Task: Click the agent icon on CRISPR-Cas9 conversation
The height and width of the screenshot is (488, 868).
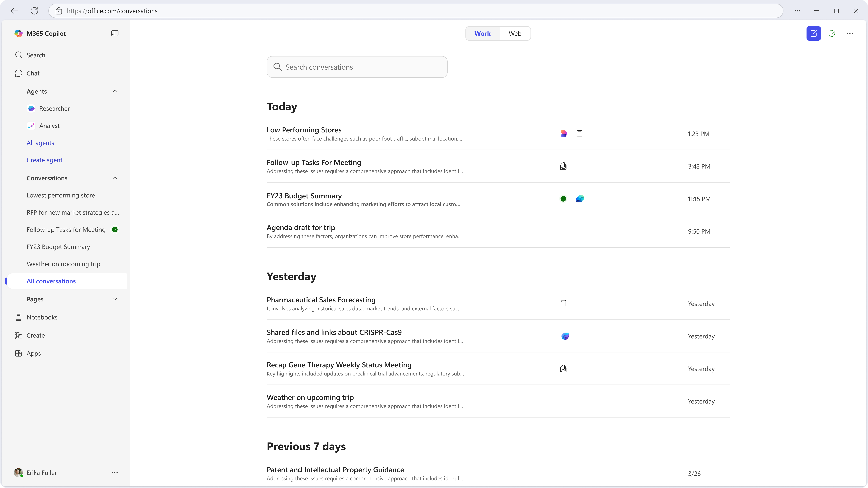Action: point(565,336)
